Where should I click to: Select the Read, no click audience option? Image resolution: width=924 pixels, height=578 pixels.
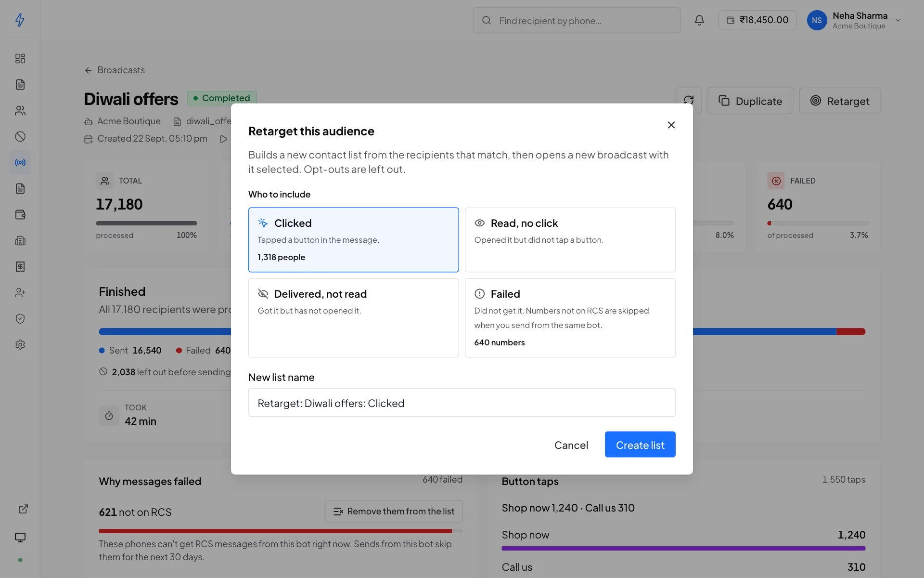coord(570,240)
